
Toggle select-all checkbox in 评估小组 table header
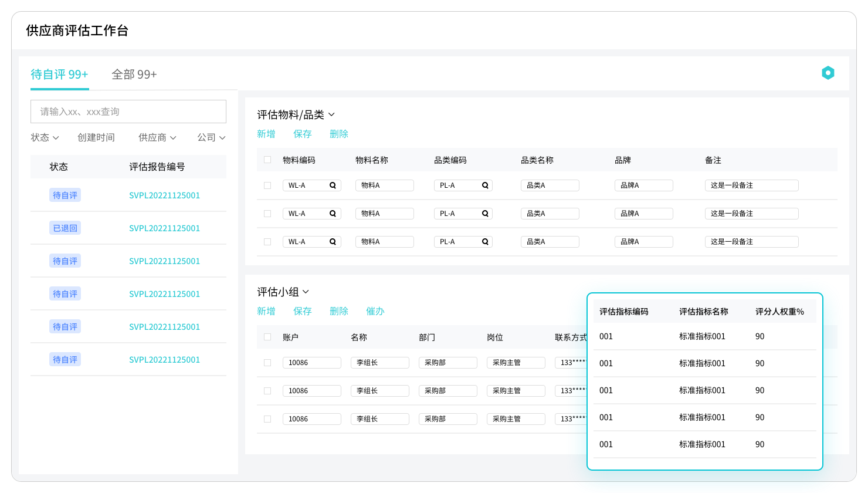267,337
